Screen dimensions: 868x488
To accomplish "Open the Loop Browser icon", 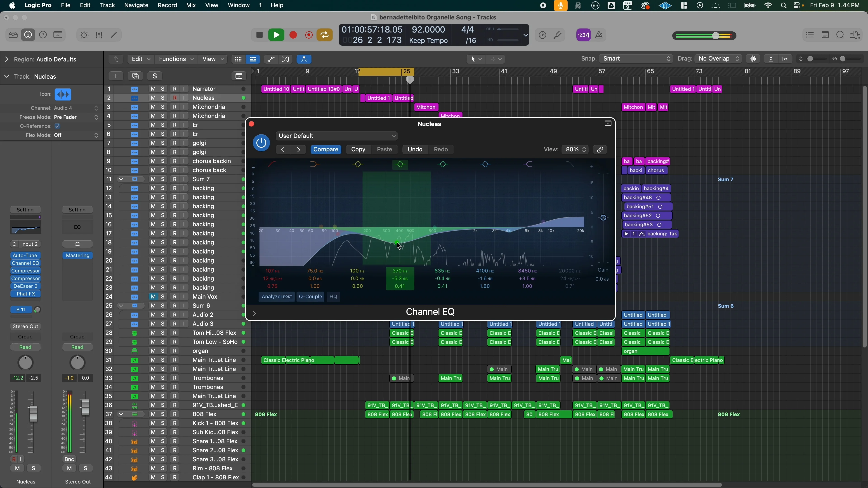I will coord(840,35).
